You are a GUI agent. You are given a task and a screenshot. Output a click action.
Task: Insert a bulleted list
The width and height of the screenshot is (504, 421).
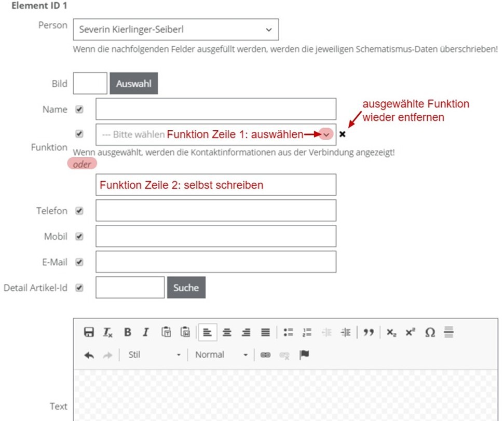point(289,332)
